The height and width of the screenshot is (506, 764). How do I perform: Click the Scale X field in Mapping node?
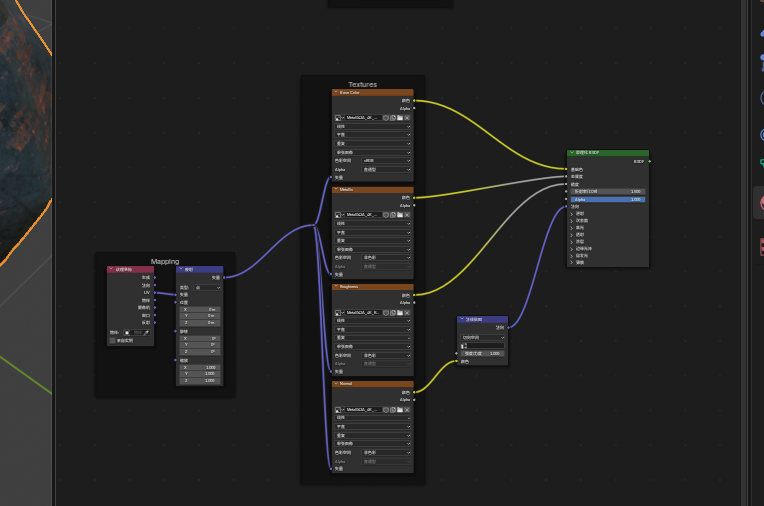pos(199,367)
